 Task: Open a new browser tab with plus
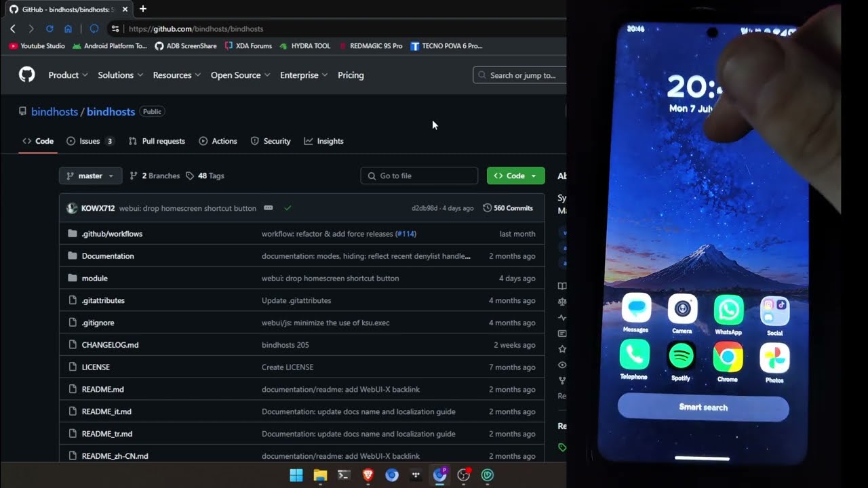click(142, 9)
